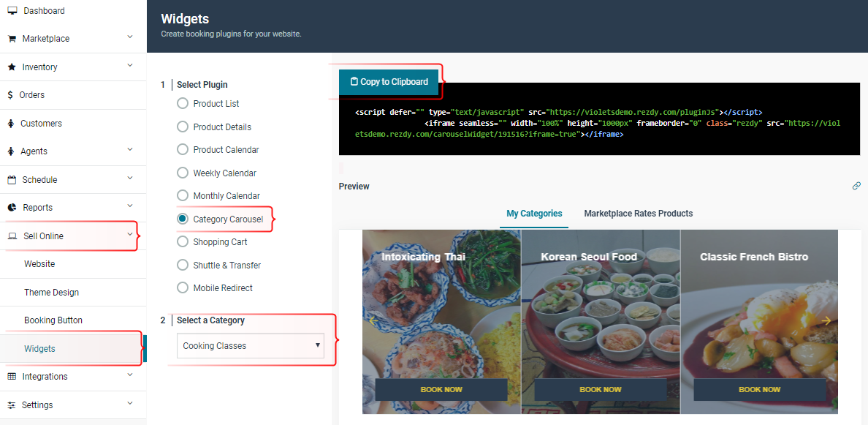868x425 pixels.
Task: Click the Select a Category heading
Action: click(x=210, y=320)
